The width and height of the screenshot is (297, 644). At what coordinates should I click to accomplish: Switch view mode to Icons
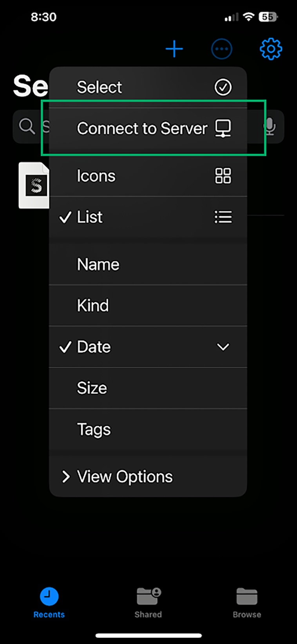click(148, 176)
